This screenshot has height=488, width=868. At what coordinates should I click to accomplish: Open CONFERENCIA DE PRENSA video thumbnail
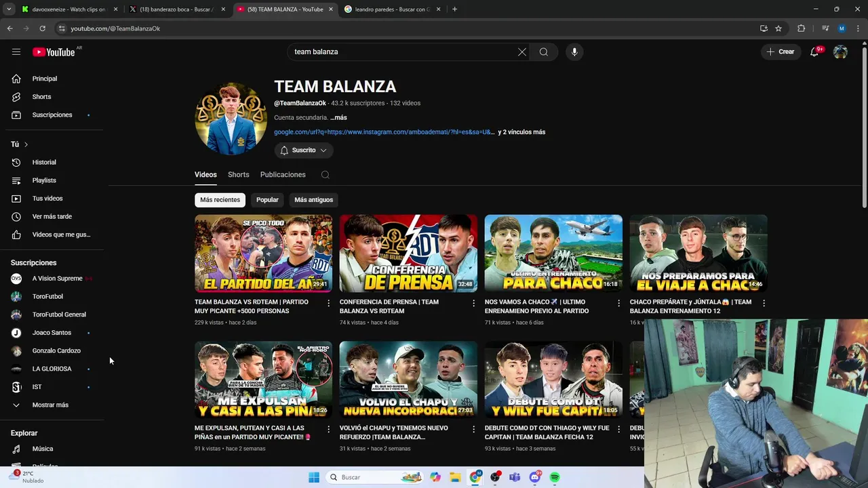click(x=408, y=253)
